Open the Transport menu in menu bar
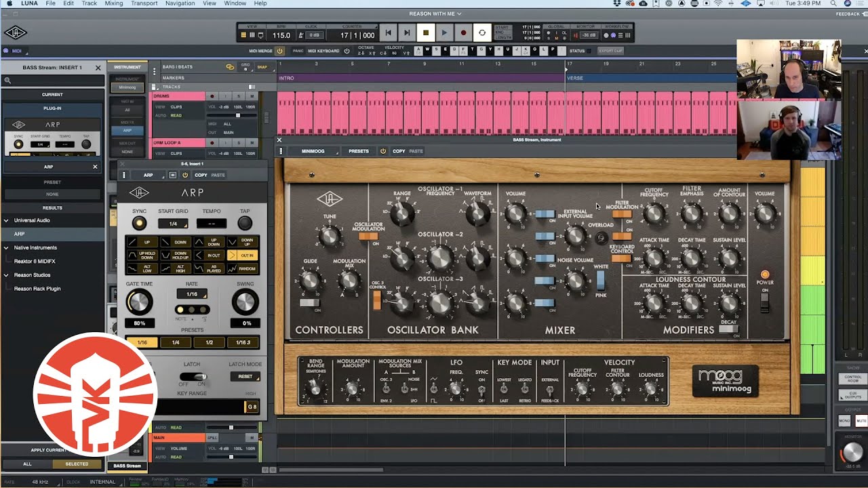The width and height of the screenshot is (868, 488). [x=144, y=3]
